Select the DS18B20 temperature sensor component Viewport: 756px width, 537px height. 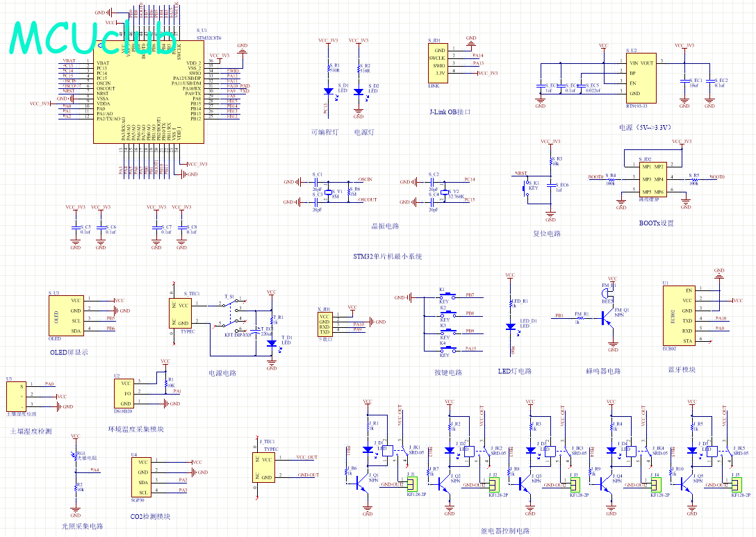(126, 393)
